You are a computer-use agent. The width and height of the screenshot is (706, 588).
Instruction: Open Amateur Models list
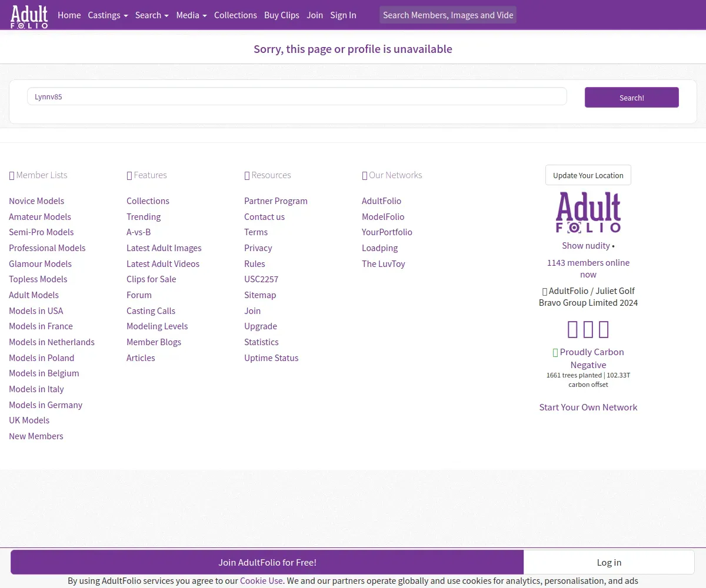tap(40, 216)
